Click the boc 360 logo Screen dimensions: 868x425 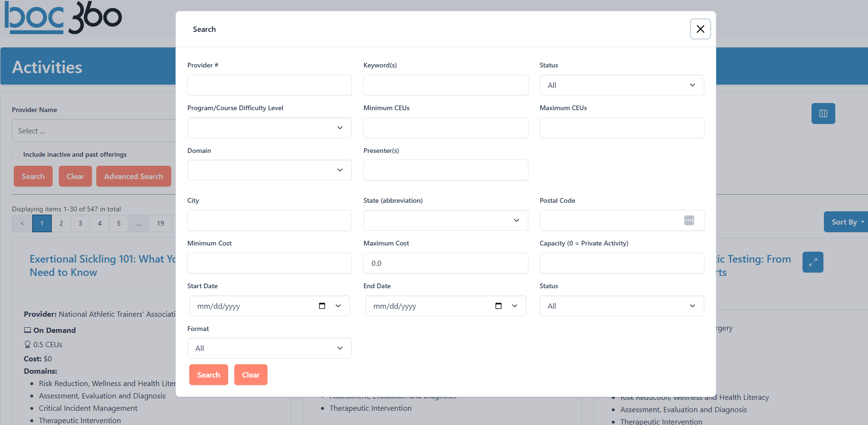(x=63, y=18)
